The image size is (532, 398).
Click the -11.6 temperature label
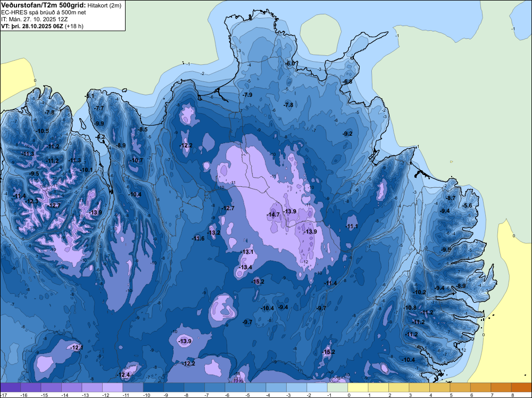coord(198,238)
